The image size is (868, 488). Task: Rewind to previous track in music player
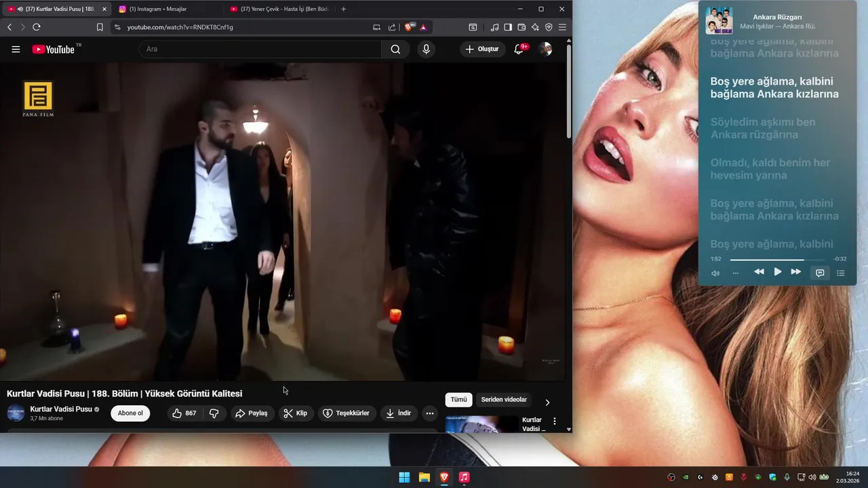(759, 272)
